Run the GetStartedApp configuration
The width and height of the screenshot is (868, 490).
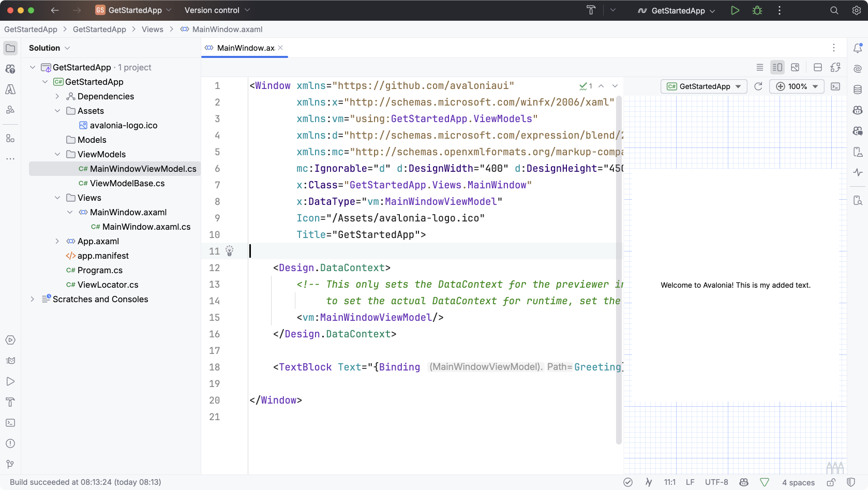click(x=736, y=10)
